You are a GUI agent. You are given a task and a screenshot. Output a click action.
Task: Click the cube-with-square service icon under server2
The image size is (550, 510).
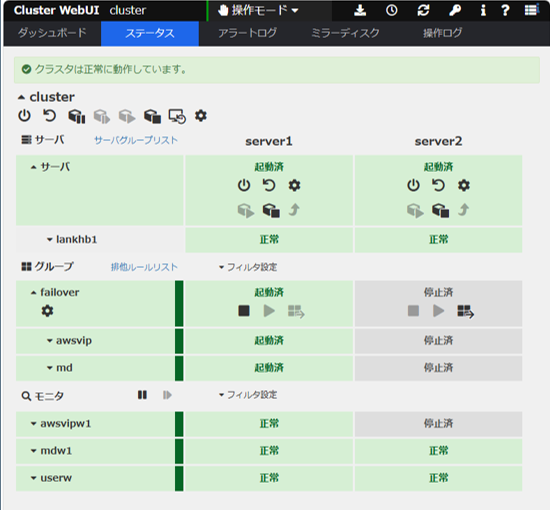pos(441,210)
